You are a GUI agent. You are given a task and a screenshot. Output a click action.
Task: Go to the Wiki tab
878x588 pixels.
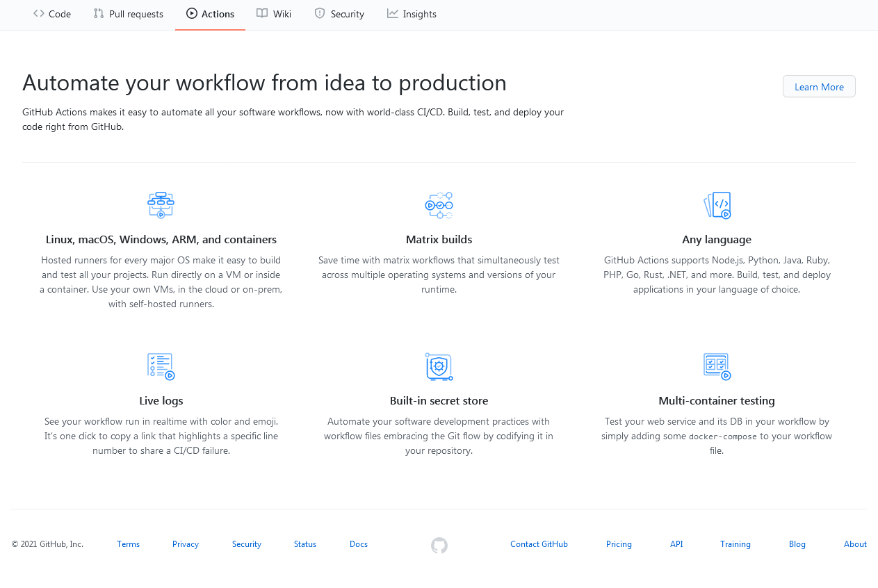274,14
